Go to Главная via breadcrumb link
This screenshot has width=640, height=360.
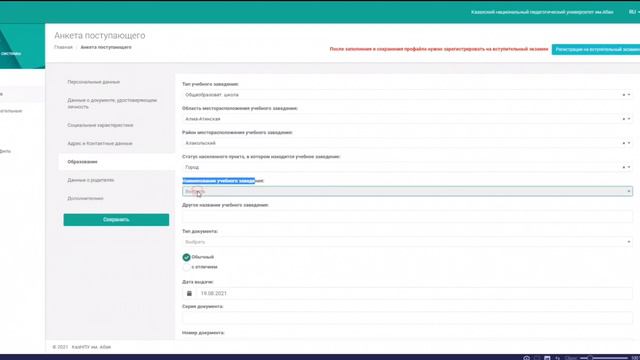point(63,47)
